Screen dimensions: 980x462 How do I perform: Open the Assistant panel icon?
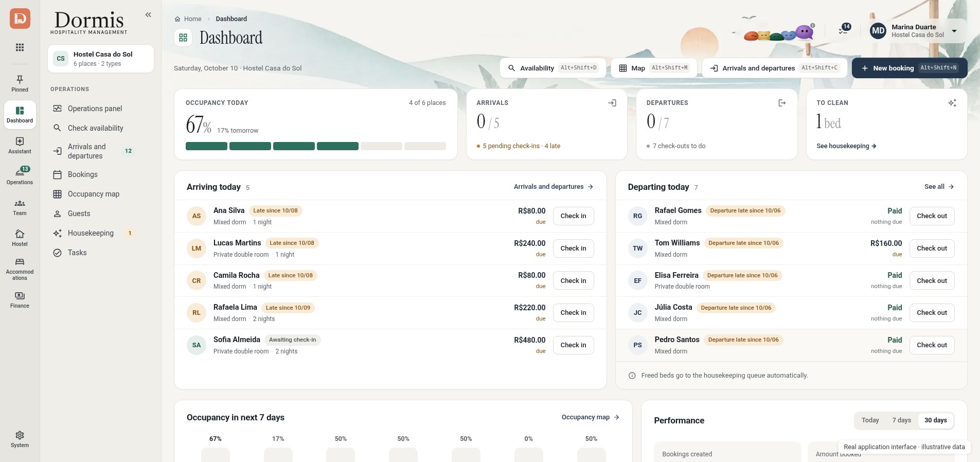pos(20,145)
